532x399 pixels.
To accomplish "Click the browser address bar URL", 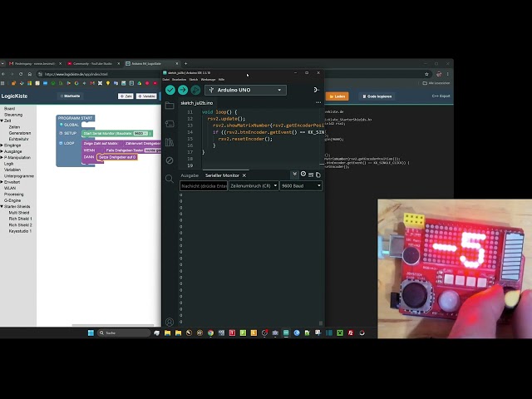I will pyautogui.click(x=76, y=74).
